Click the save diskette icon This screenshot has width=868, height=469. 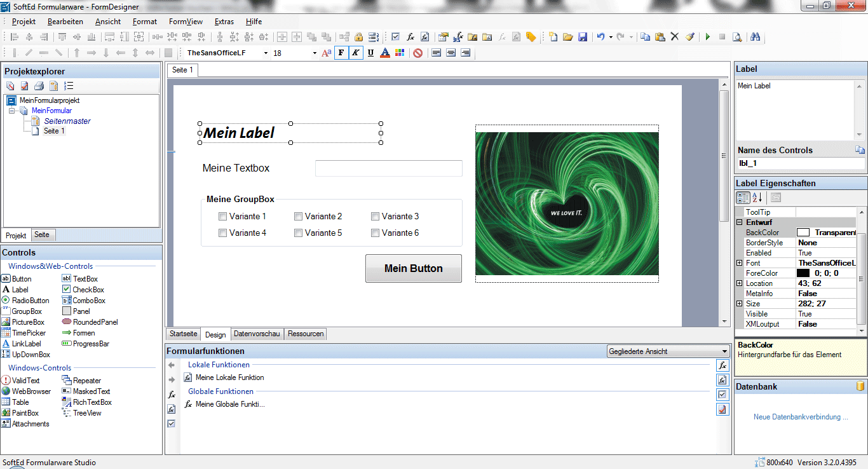coord(583,37)
